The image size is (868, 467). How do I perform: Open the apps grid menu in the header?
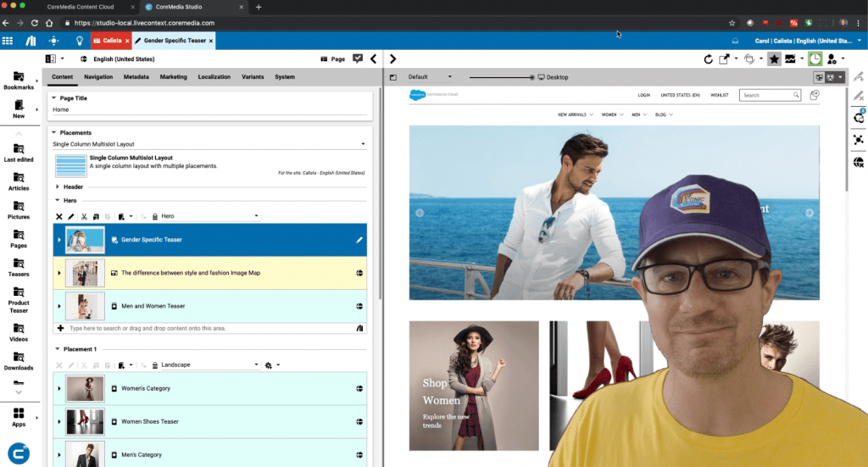point(8,41)
